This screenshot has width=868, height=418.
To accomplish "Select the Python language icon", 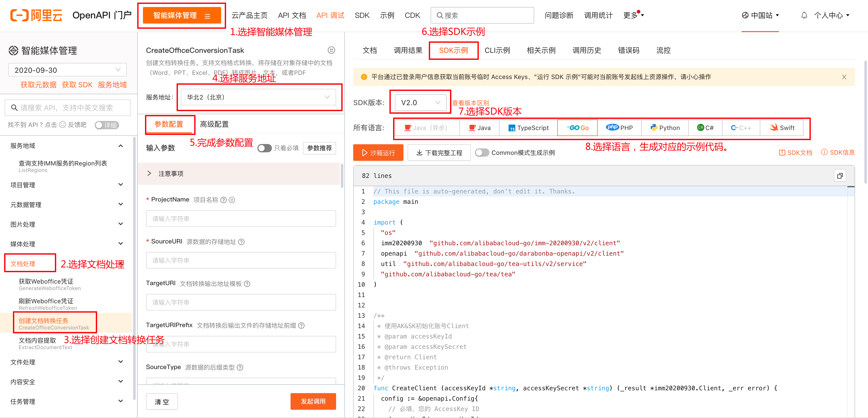I will [x=654, y=128].
